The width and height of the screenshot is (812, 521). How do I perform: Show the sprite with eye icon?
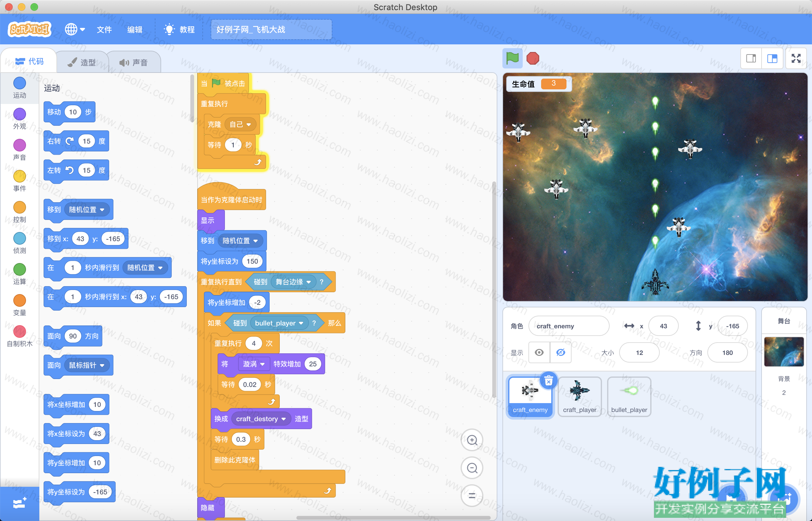point(539,352)
